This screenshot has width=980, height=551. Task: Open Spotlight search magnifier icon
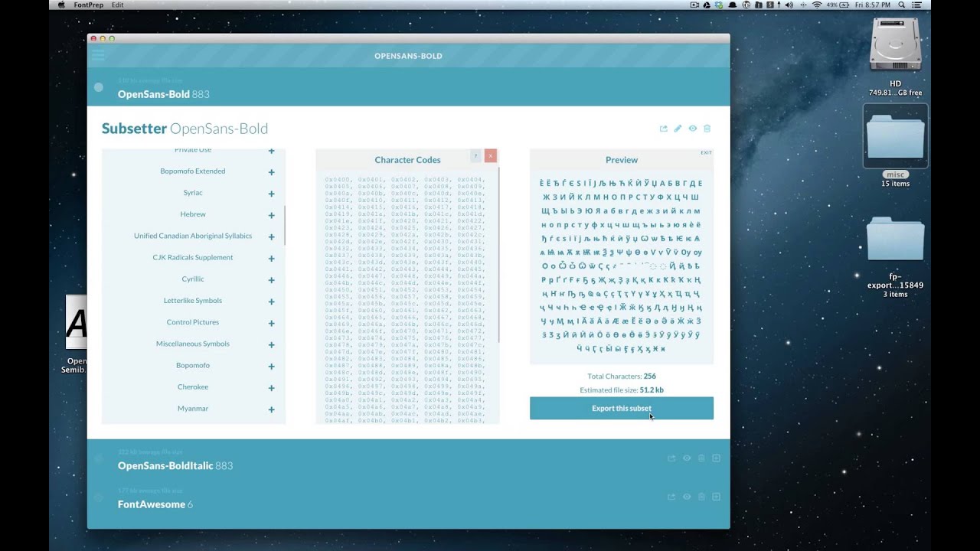coord(902,5)
